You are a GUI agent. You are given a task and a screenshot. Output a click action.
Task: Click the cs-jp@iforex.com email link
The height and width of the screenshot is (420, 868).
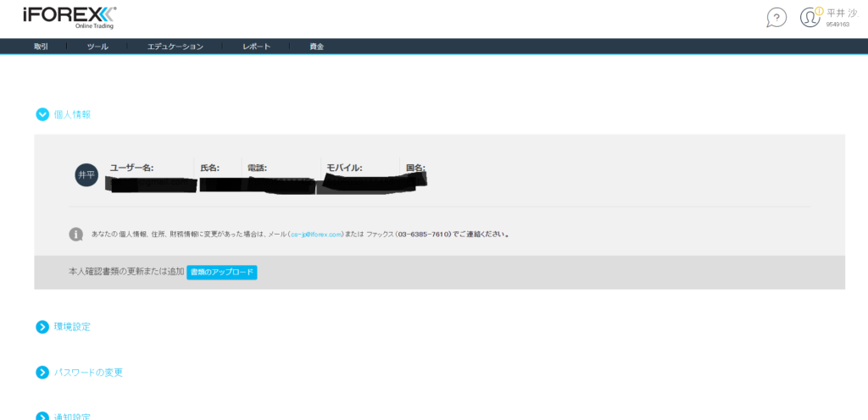pos(316,235)
